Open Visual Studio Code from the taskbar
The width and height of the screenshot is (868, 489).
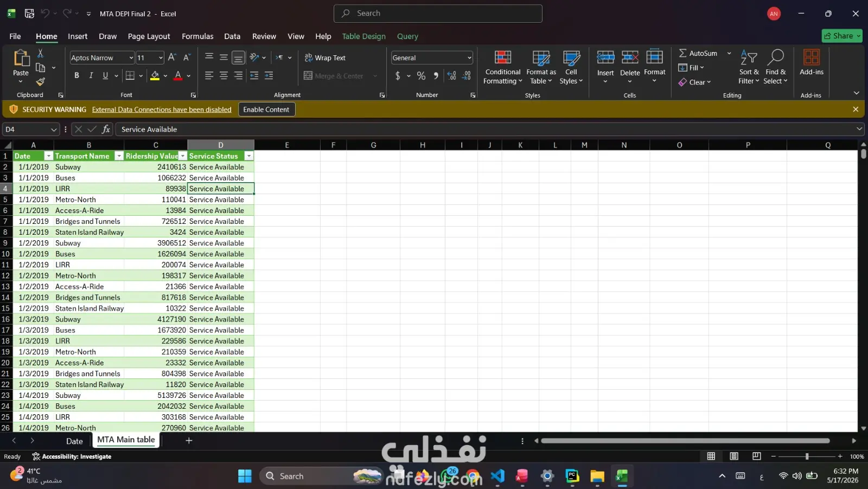pos(497,476)
